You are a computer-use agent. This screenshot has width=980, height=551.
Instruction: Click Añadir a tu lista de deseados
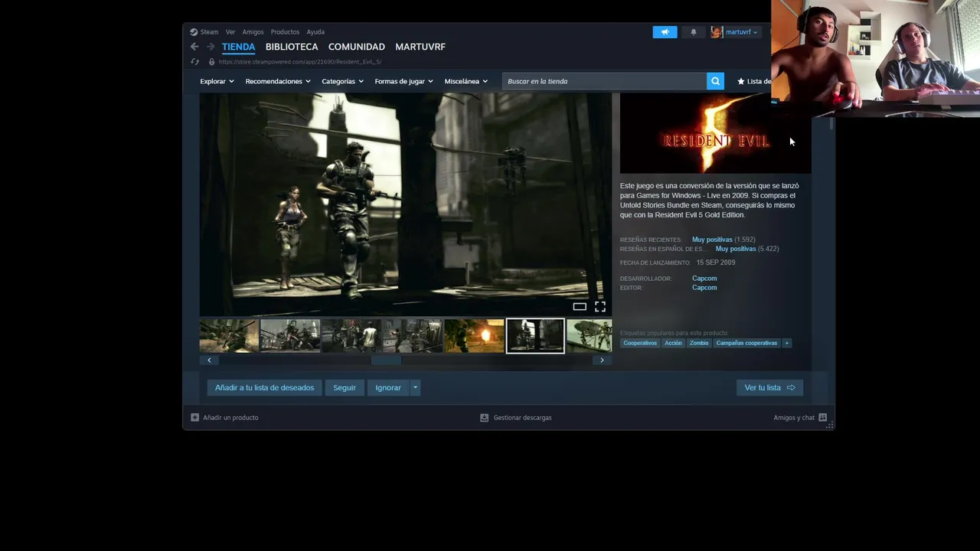[x=264, y=388]
